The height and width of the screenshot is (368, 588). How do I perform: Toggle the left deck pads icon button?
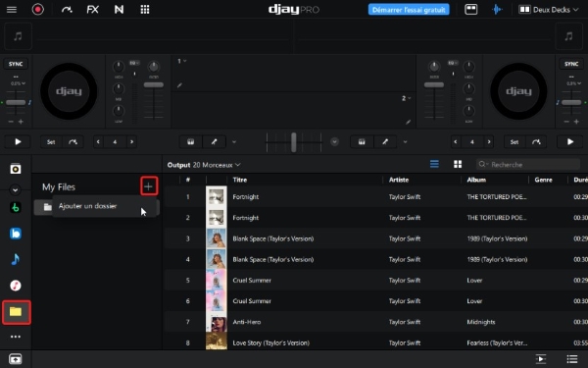click(190, 142)
